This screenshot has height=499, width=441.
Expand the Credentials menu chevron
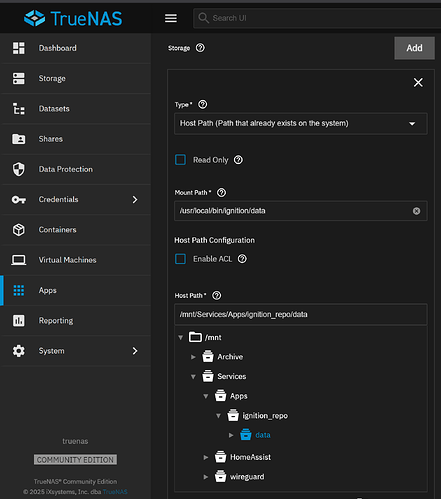[135, 200]
